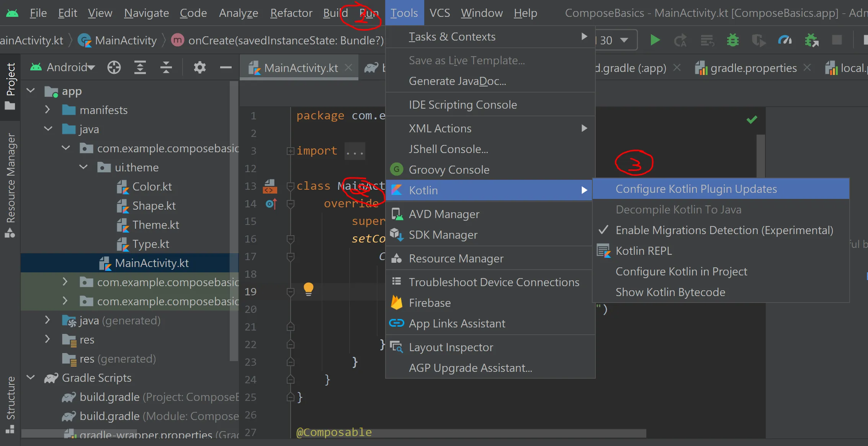Open the VCS menu
The height and width of the screenshot is (446, 868).
439,13
